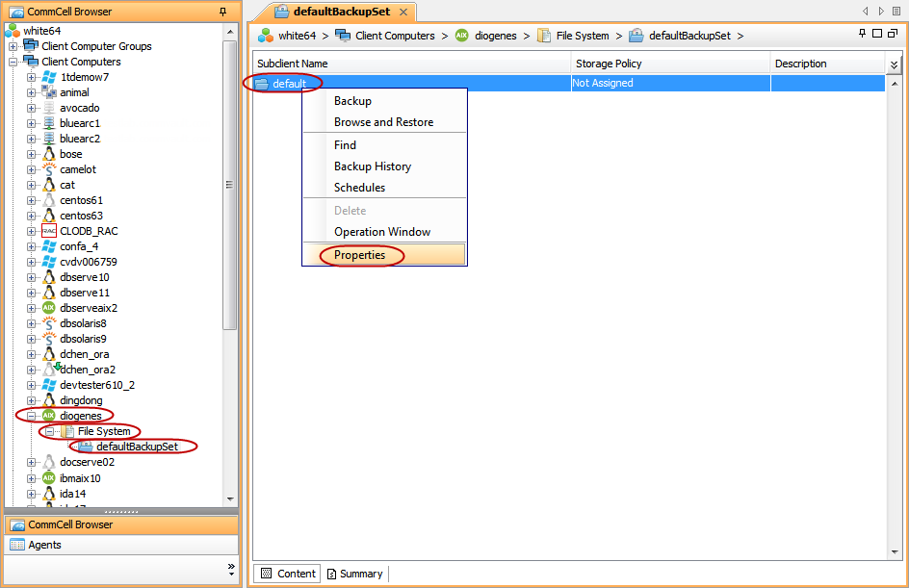909x588 pixels.
Task: Click the white64 icon in breadcrumb
Action: (x=266, y=36)
